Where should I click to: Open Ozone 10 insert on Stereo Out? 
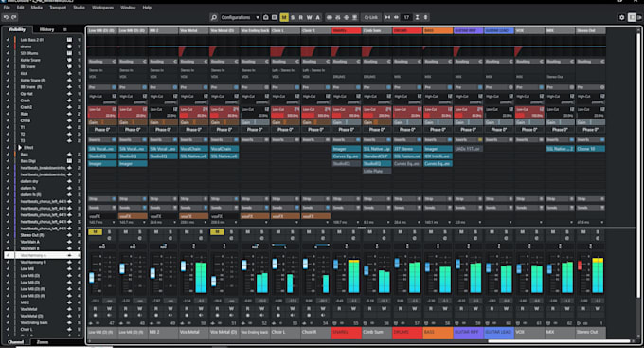[590, 149]
